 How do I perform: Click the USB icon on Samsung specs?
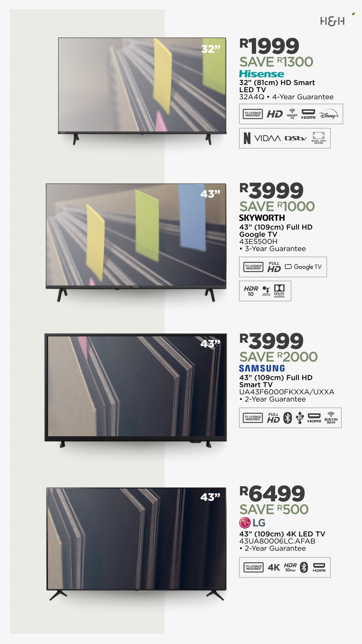[300, 418]
